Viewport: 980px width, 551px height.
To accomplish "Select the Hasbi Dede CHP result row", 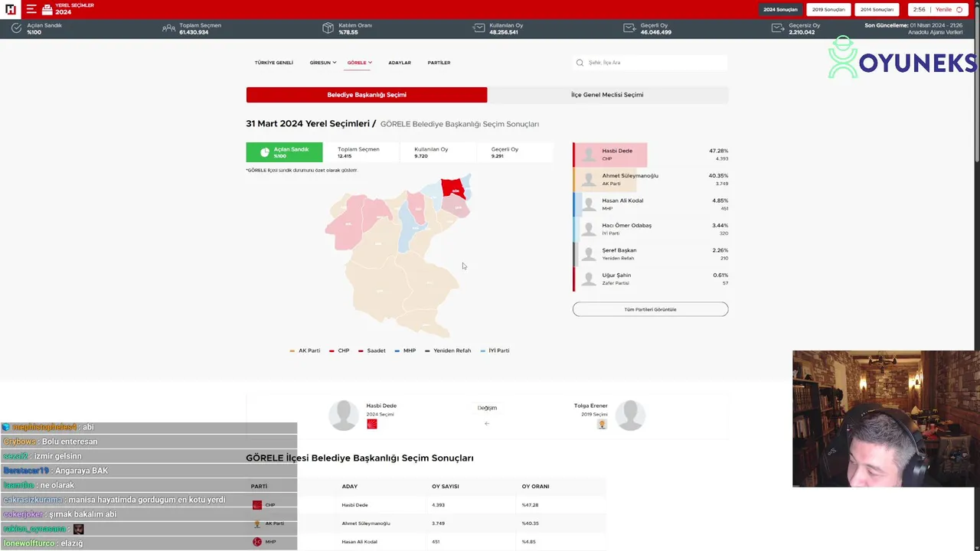I will point(651,155).
